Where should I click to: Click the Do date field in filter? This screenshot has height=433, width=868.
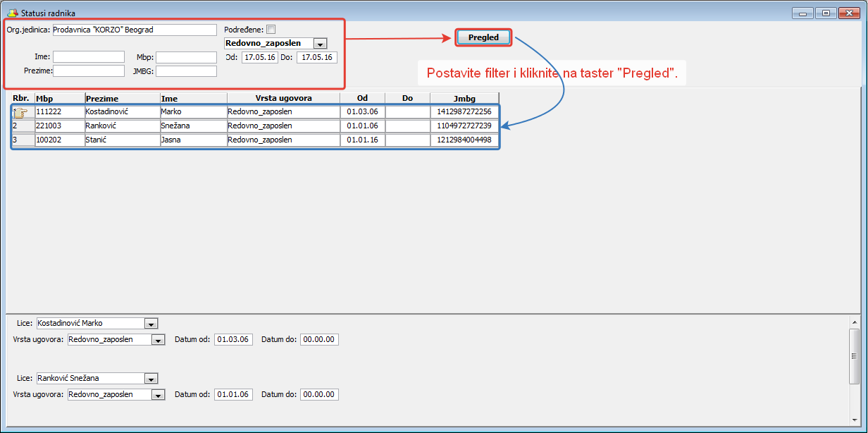point(316,57)
